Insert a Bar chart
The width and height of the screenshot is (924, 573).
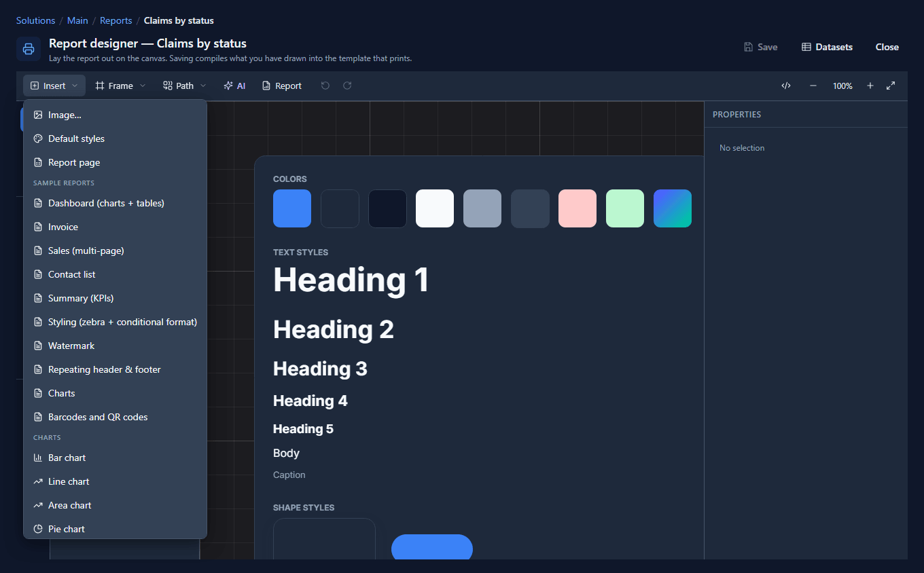point(115,458)
